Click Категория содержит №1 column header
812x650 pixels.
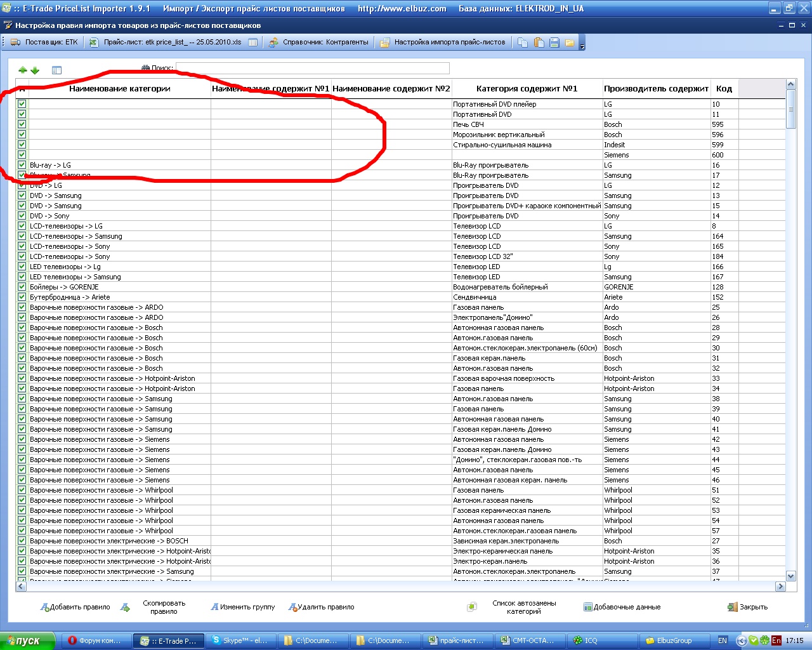click(x=527, y=89)
